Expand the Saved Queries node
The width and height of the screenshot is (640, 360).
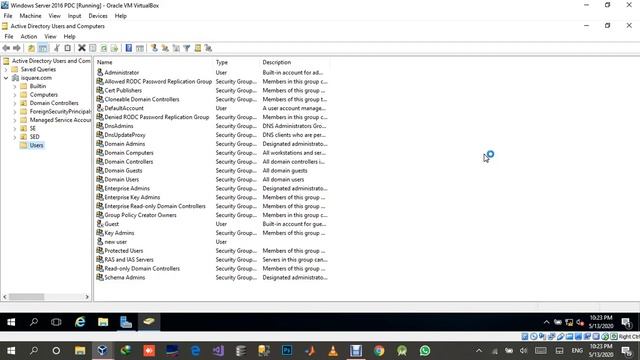tap(6, 69)
